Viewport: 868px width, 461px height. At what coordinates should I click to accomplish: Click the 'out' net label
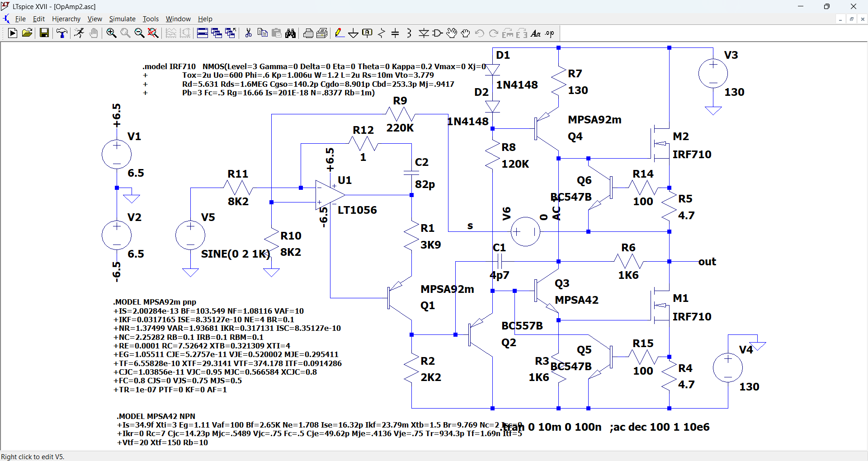[x=707, y=262]
